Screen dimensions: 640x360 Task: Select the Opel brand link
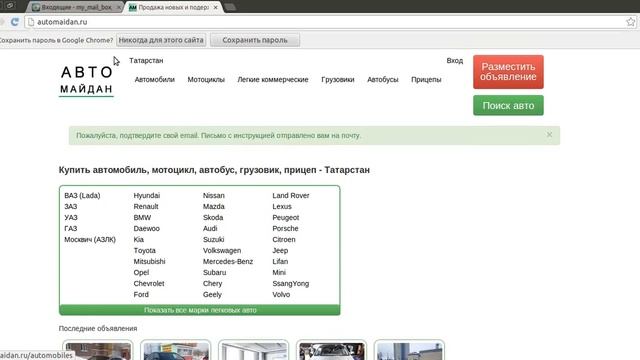coord(141,273)
